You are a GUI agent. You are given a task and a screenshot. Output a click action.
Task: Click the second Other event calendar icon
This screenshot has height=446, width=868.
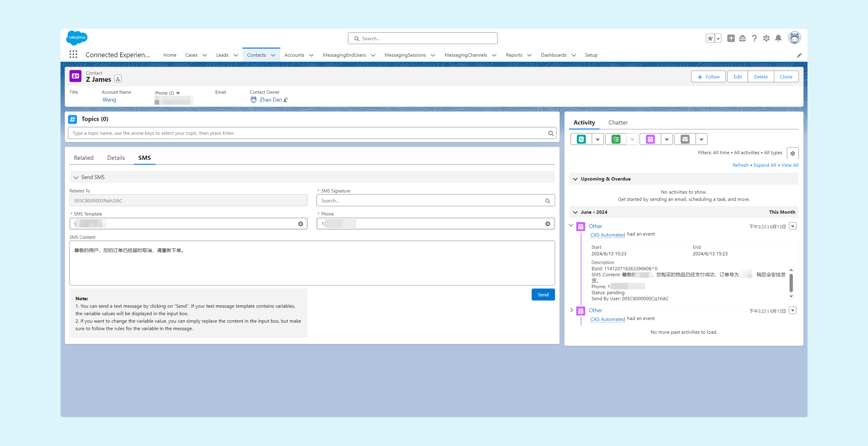coord(581,311)
